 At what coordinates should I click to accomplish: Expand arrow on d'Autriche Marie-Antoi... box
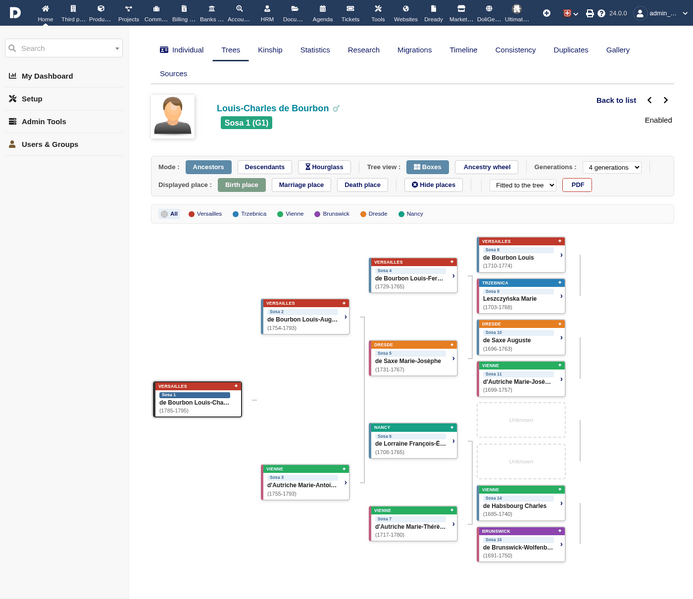(346, 483)
